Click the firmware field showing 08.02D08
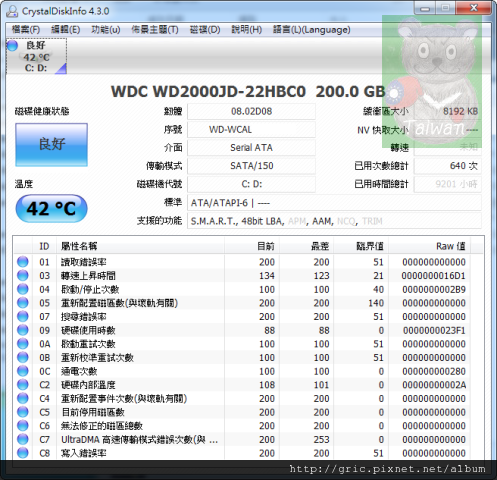 tap(251, 111)
